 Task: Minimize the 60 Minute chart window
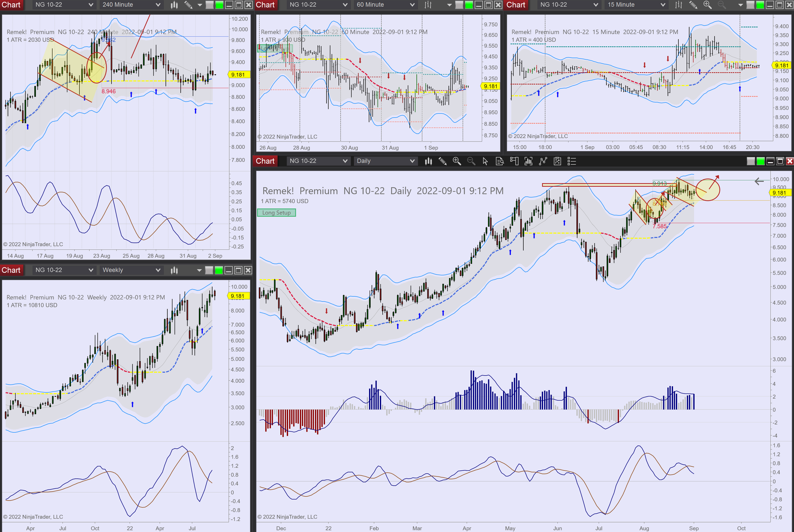click(x=478, y=5)
